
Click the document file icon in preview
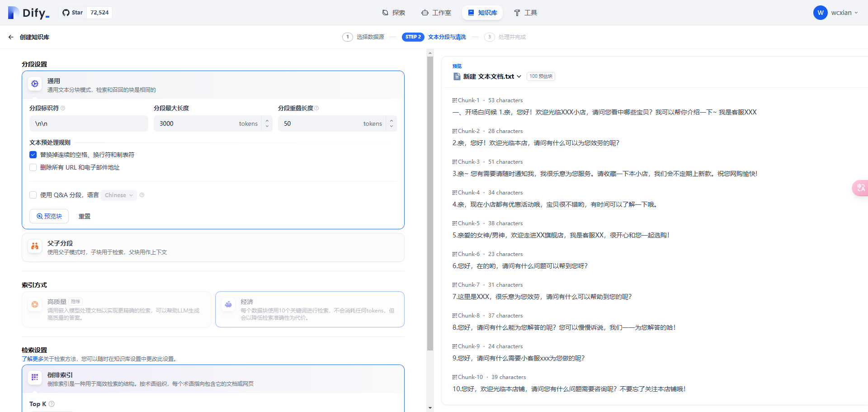point(457,76)
